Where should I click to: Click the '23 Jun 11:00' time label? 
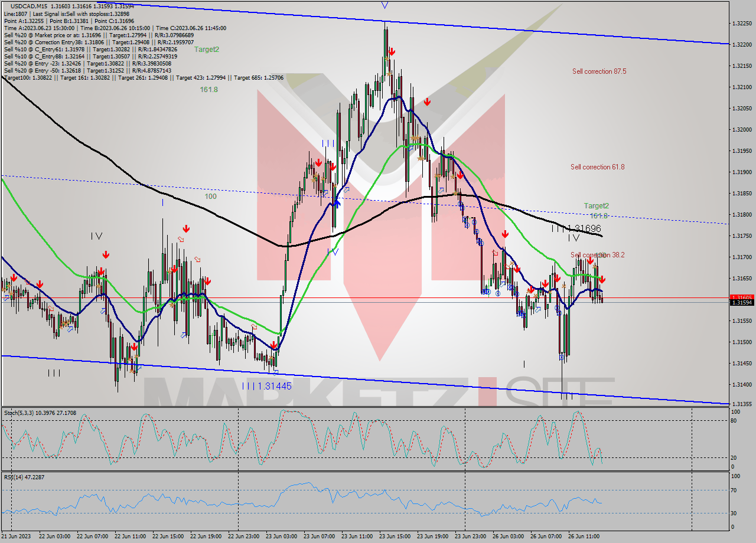[x=357, y=537]
